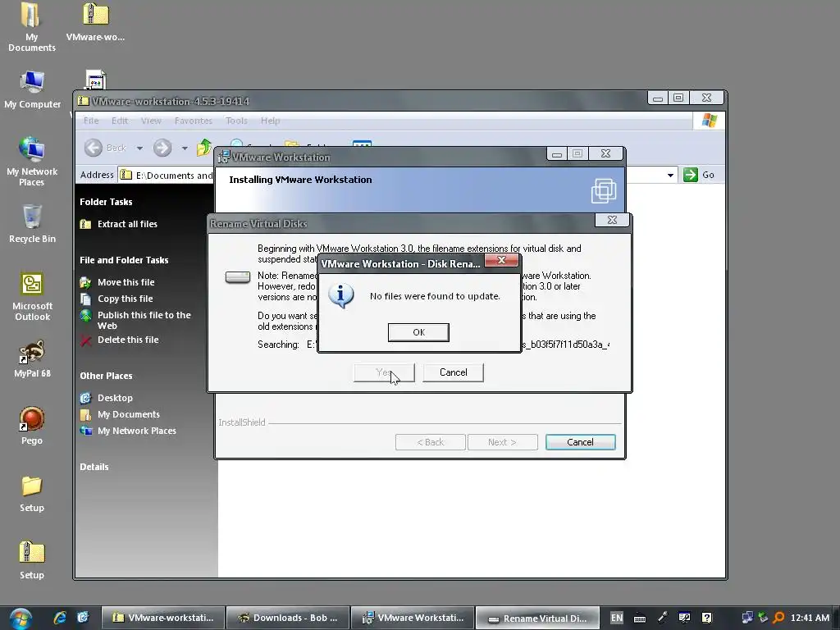Click Cancel in Rename Virtual Disks dialog
Screen dimensions: 840x630
pyautogui.click(x=453, y=372)
